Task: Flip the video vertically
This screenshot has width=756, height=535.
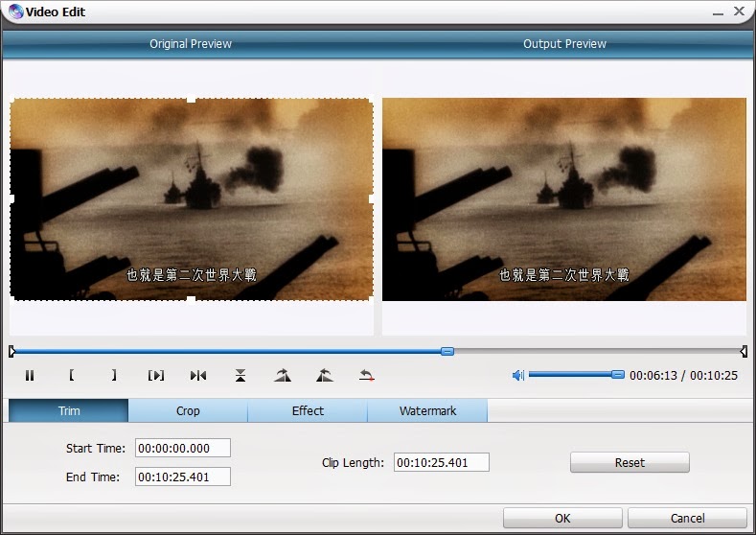Action: pyautogui.click(x=241, y=375)
